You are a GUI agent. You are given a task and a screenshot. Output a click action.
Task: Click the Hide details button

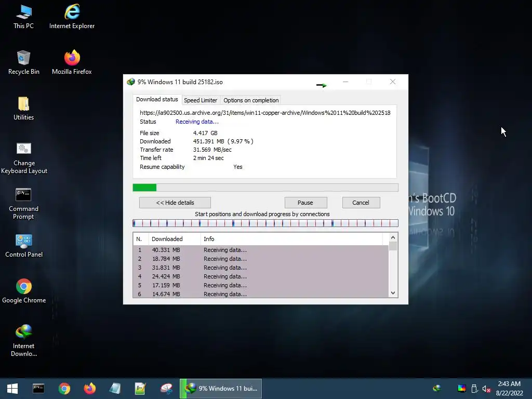click(x=175, y=203)
